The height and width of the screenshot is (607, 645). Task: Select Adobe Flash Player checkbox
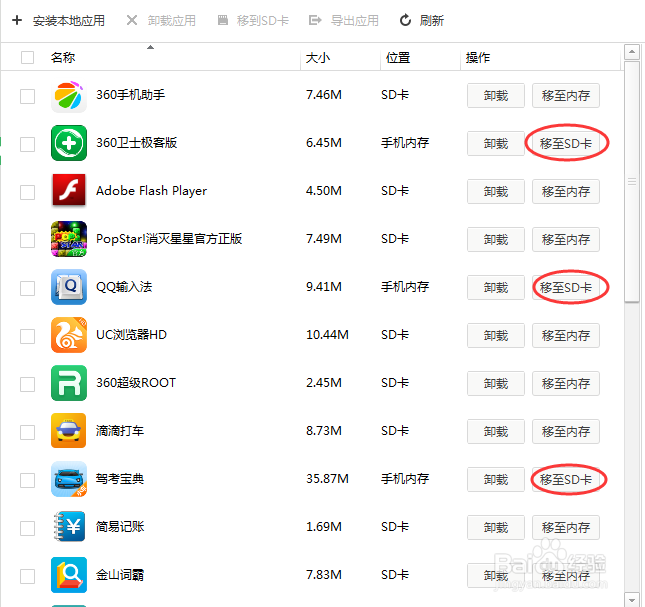click(28, 192)
